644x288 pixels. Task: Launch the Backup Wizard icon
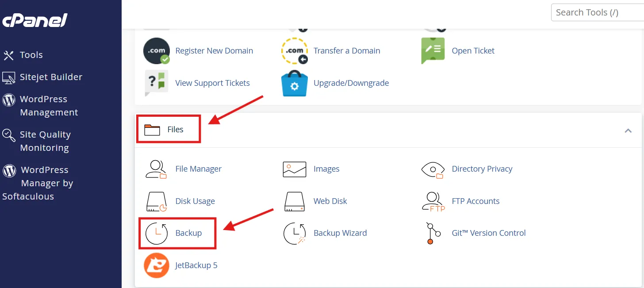(294, 233)
